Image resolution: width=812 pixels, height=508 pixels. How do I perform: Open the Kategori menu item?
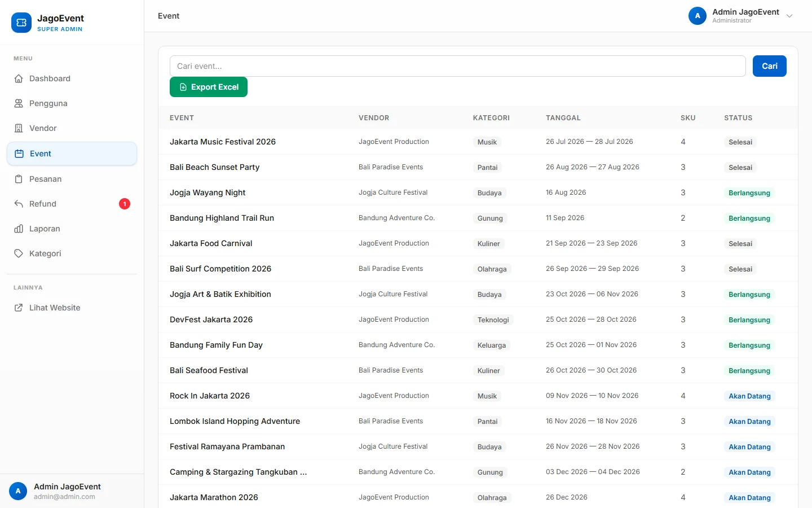pyautogui.click(x=72, y=253)
